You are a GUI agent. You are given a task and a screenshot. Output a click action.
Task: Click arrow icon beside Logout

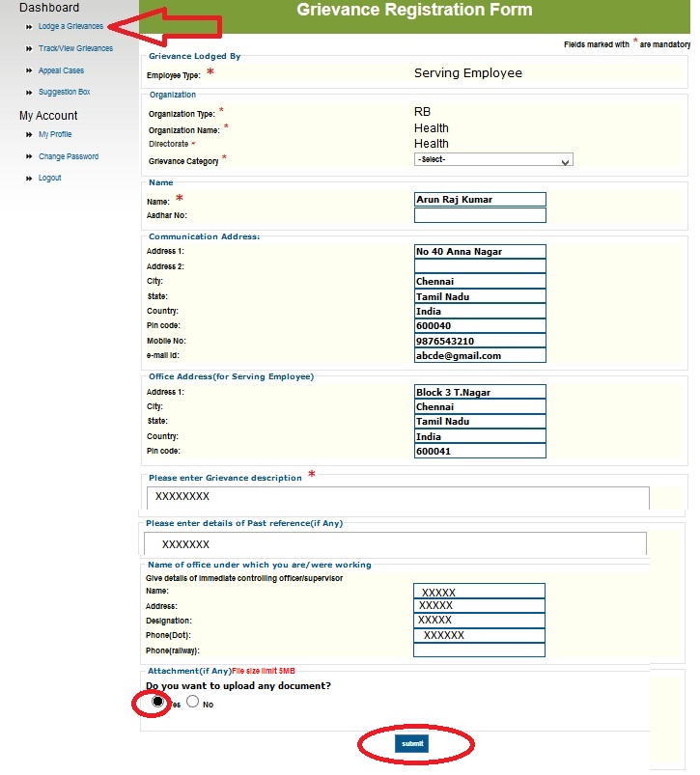pyautogui.click(x=29, y=179)
